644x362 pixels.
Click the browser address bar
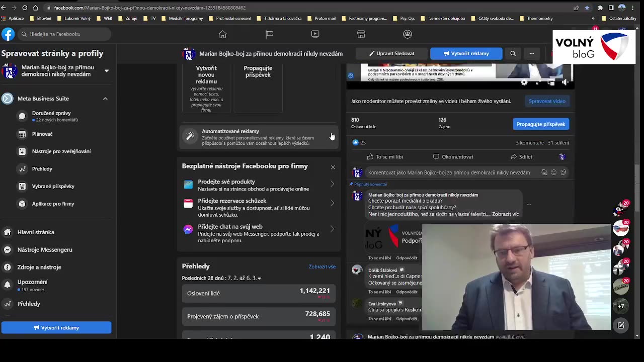click(302, 8)
